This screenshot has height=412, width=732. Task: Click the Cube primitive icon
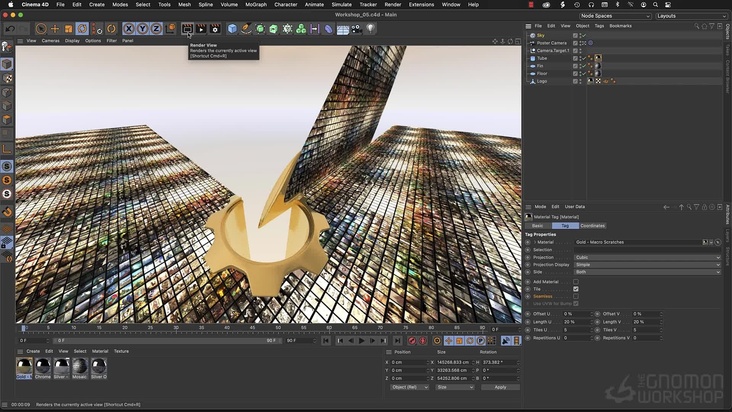coord(232,29)
